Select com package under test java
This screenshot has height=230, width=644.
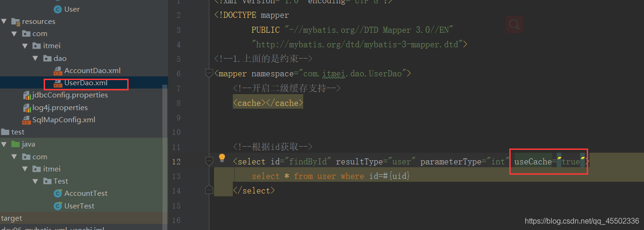pyautogui.click(x=40, y=156)
